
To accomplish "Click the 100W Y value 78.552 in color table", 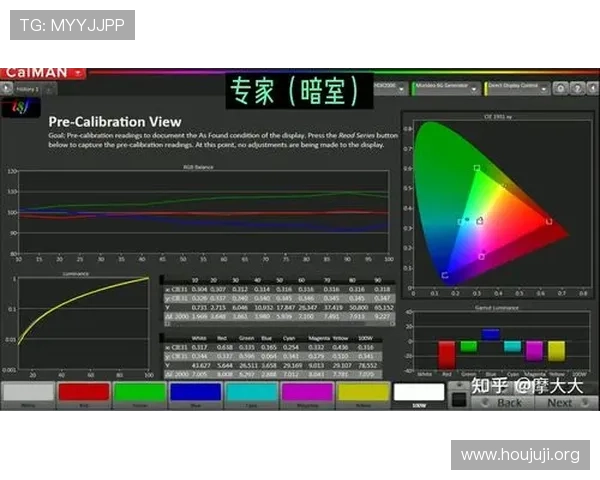I will point(368,366).
